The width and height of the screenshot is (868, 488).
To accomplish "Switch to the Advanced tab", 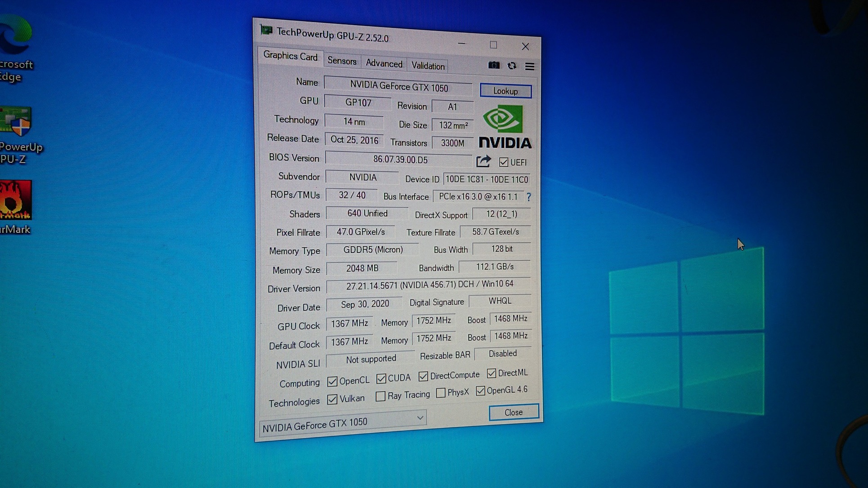I will 384,64.
